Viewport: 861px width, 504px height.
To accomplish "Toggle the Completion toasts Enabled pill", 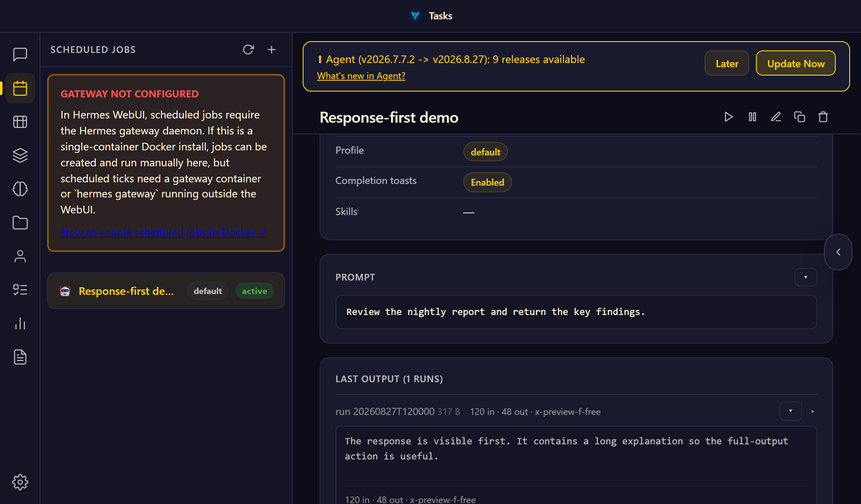I will [487, 182].
